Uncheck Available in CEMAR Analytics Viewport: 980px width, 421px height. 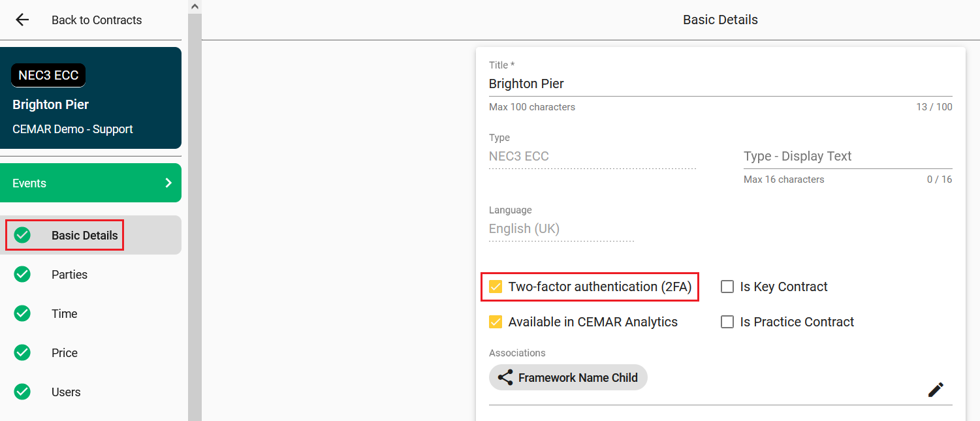[496, 322]
